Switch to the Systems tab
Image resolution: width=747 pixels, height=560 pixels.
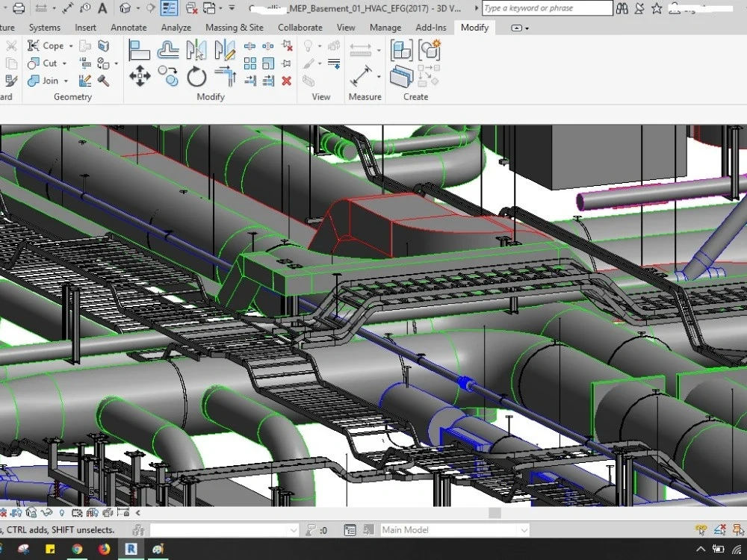tap(44, 28)
